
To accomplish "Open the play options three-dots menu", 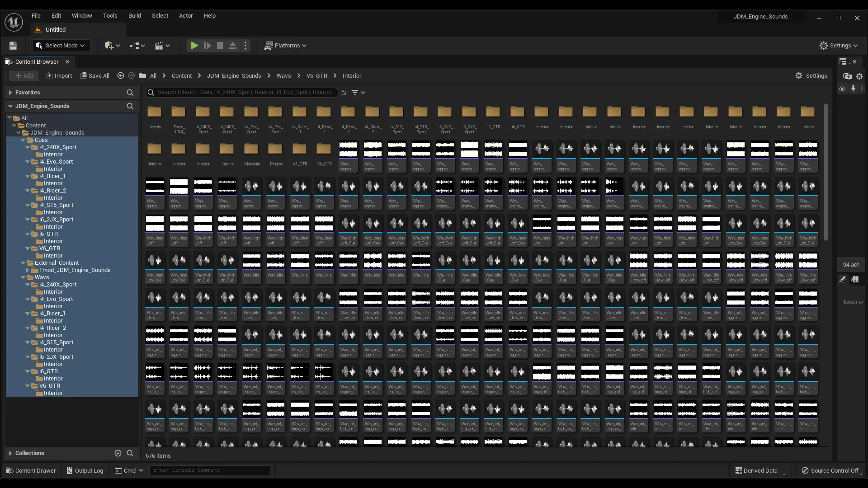I will [245, 46].
